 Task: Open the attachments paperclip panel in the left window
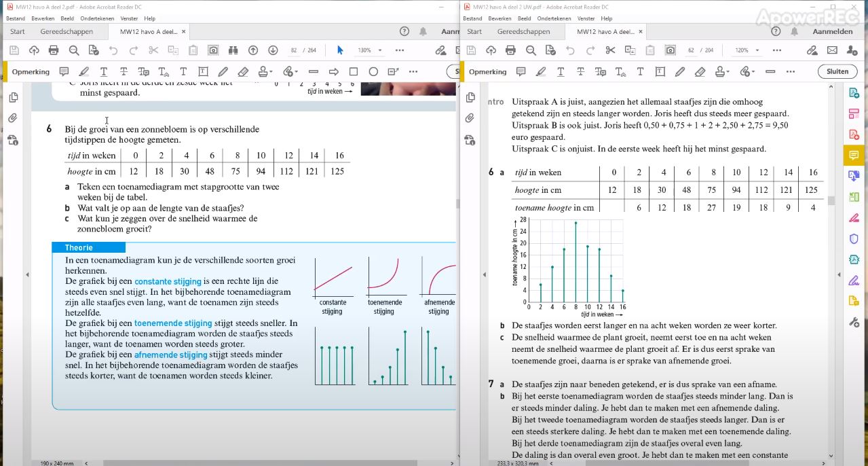(13, 118)
